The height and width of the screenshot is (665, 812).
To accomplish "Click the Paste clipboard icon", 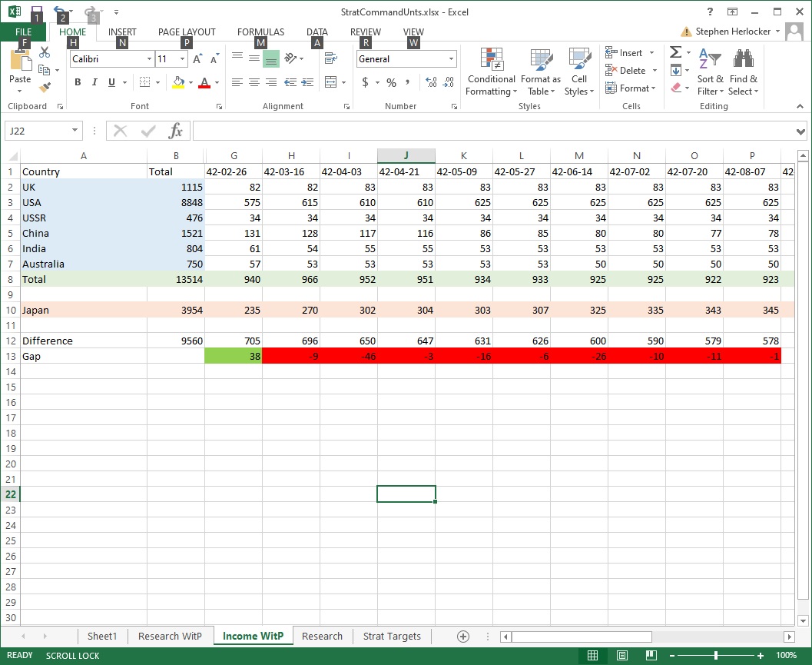I will pyautogui.click(x=20, y=60).
